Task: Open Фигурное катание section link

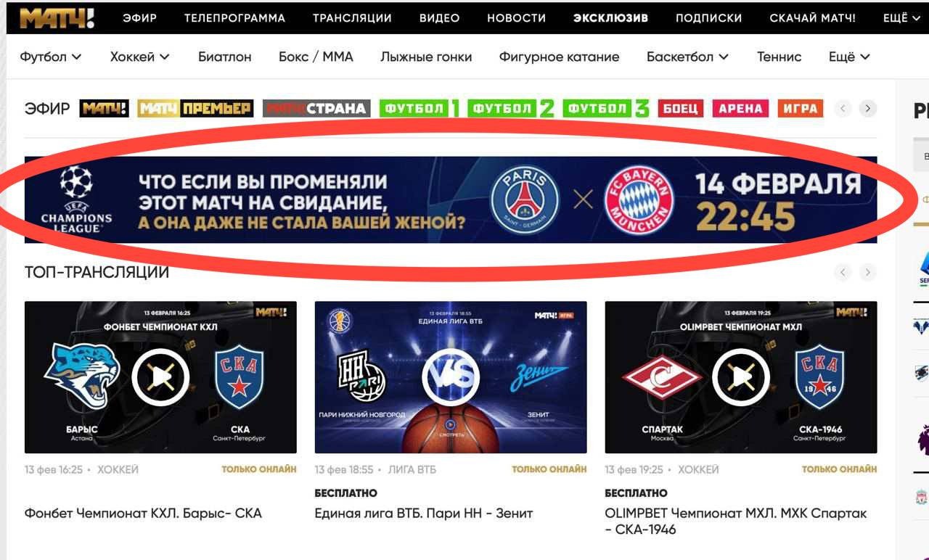Action: tap(559, 57)
